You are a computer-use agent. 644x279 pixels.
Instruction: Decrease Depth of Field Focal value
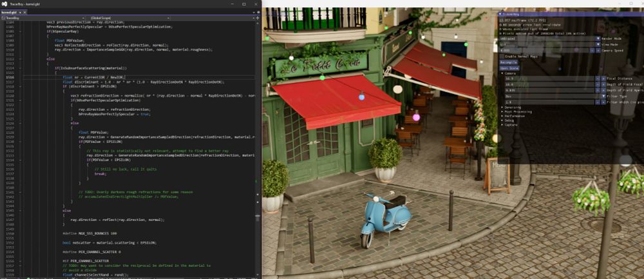click(597, 84)
